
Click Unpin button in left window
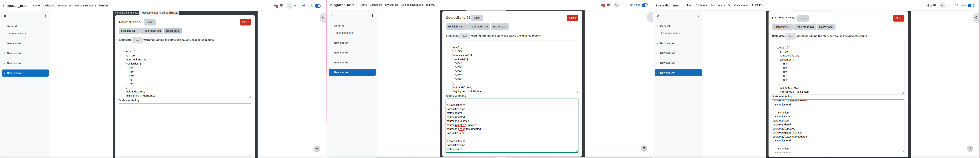[x=150, y=22]
